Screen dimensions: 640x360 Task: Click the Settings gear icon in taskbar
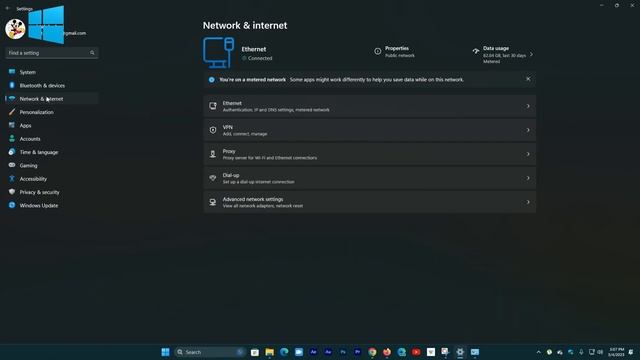click(x=460, y=352)
